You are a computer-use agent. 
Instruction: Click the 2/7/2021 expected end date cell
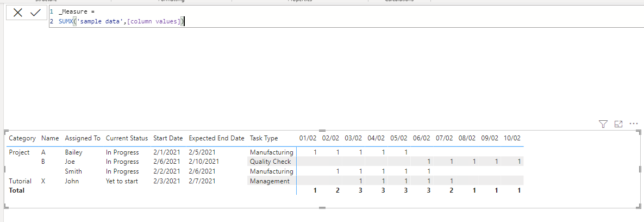(202, 181)
